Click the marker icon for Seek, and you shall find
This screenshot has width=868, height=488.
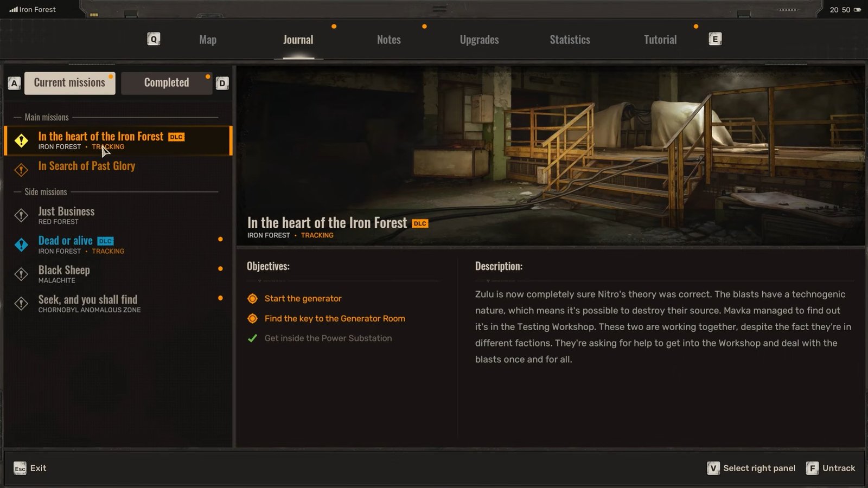(x=21, y=303)
